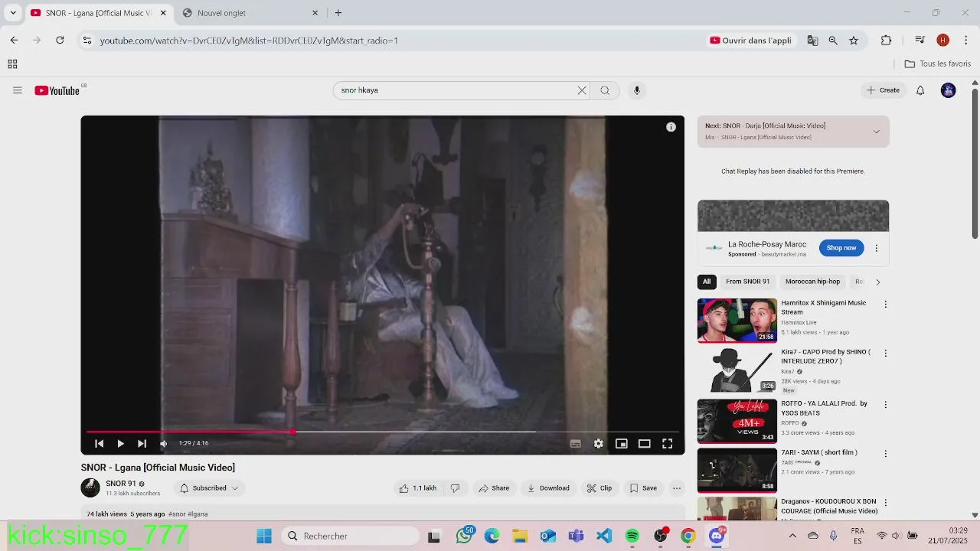Viewport: 980px width, 551px height.
Task: Open Spotify from taskbar
Action: [632, 536]
